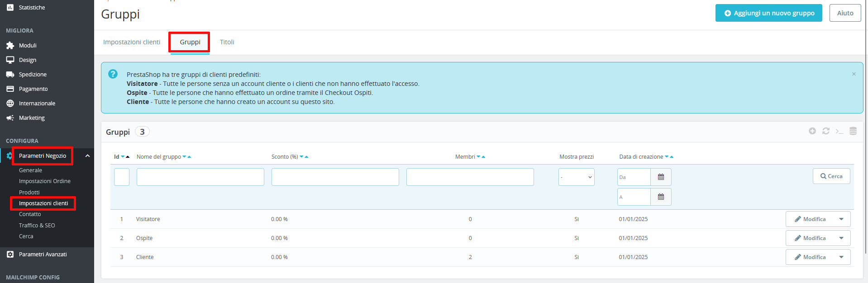Open the Da date calendar picker
Viewport: 868px width, 283px height.
coord(661,177)
